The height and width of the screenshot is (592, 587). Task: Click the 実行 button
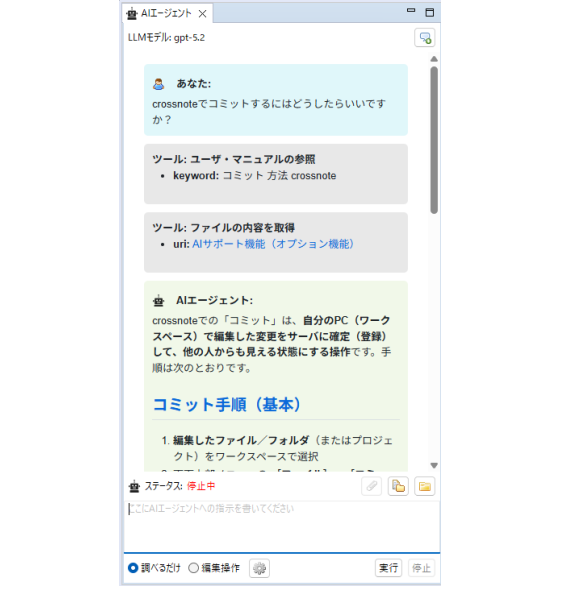[388, 568]
